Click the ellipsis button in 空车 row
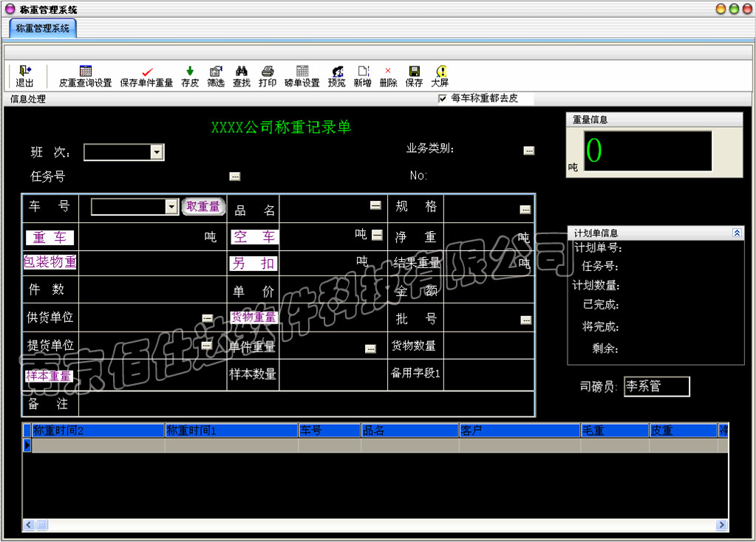 pos(378,235)
